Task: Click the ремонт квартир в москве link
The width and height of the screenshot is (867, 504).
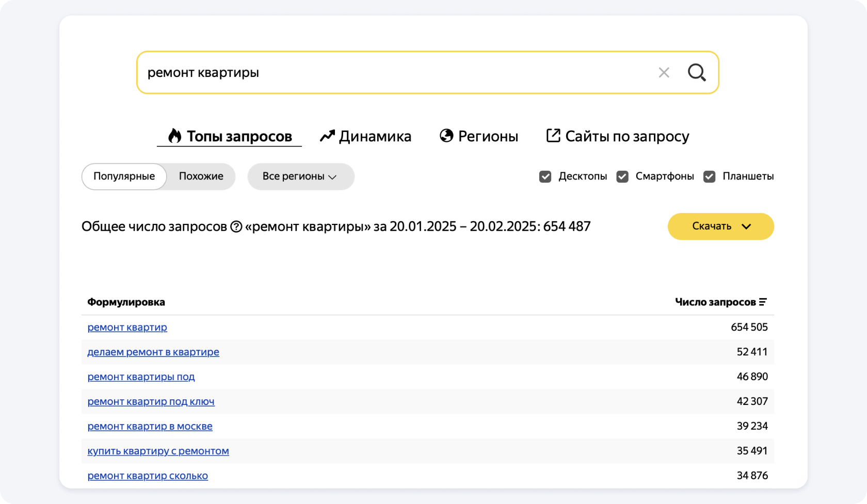Action: (150, 426)
